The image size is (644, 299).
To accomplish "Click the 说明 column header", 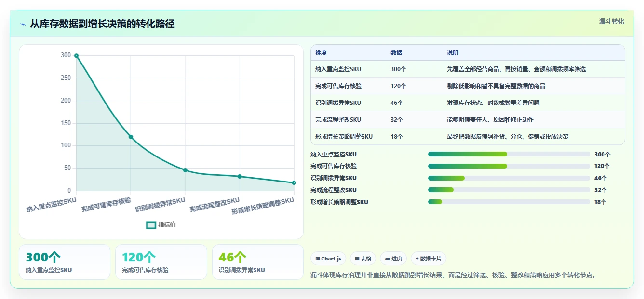I will [453, 53].
